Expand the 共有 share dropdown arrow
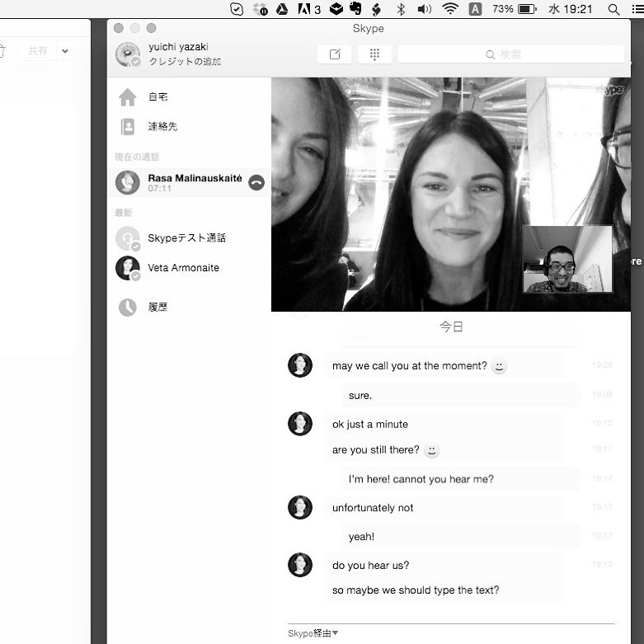644x644 pixels. pos(65,51)
